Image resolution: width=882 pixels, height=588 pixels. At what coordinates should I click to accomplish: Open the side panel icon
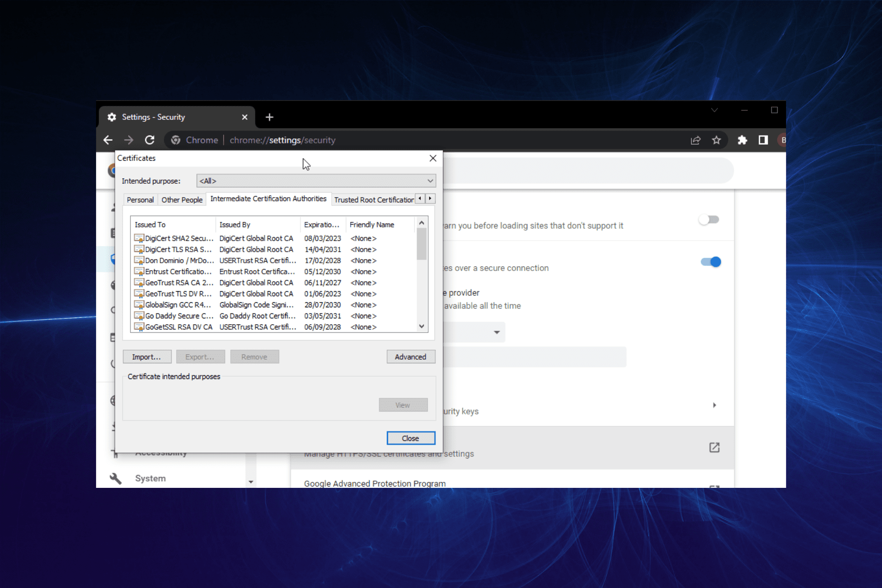tap(763, 140)
